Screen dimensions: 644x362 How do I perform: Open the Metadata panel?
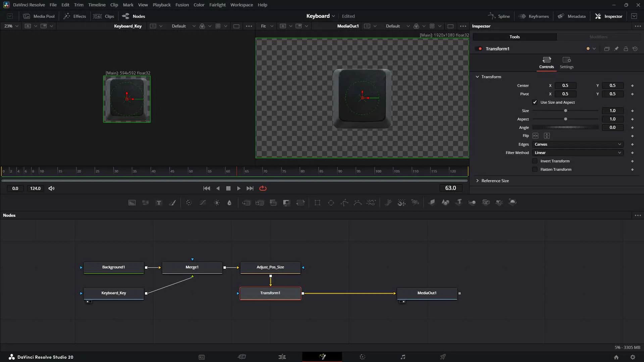(572, 16)
